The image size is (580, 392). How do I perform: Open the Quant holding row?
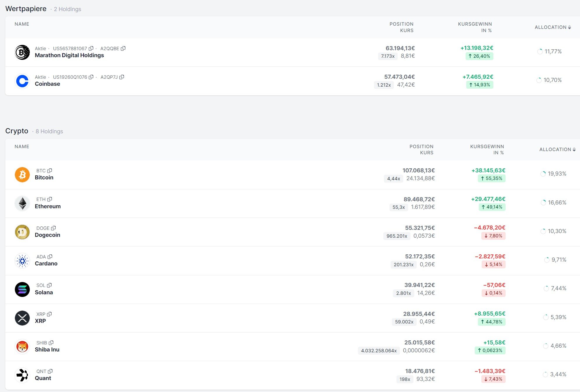(43, 378)
